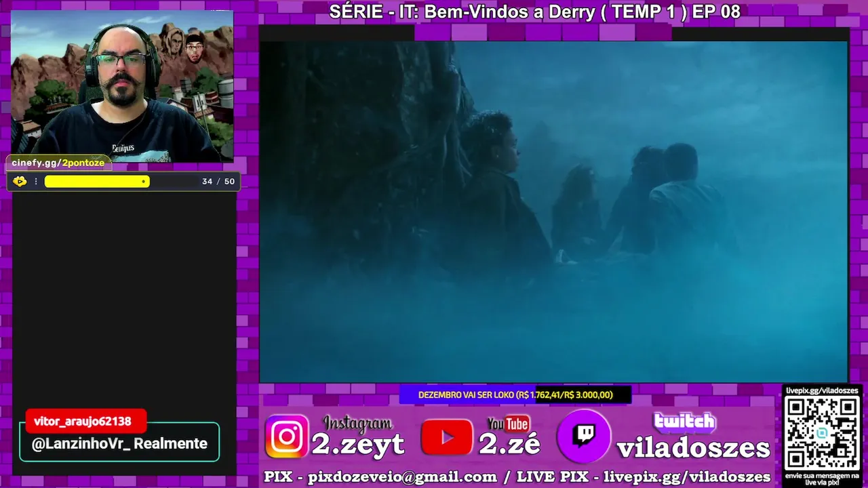868x488 pixels.
Task: Click the Instagram script wordmark above 2.zeyt
Action: 357,424
